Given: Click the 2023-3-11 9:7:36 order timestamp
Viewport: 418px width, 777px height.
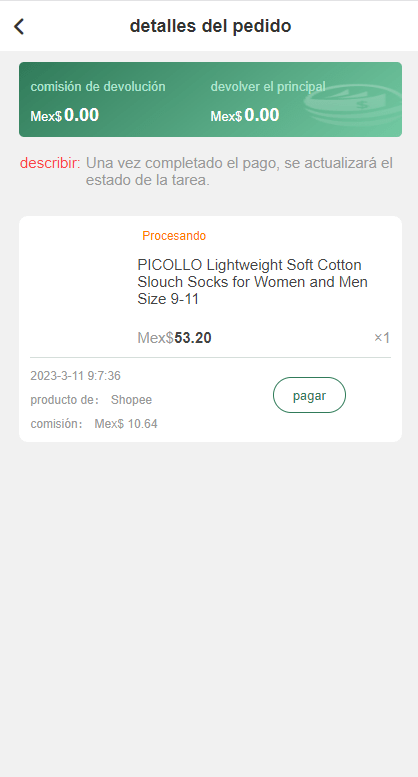Looking at the screenshot, I should point(75,376).
